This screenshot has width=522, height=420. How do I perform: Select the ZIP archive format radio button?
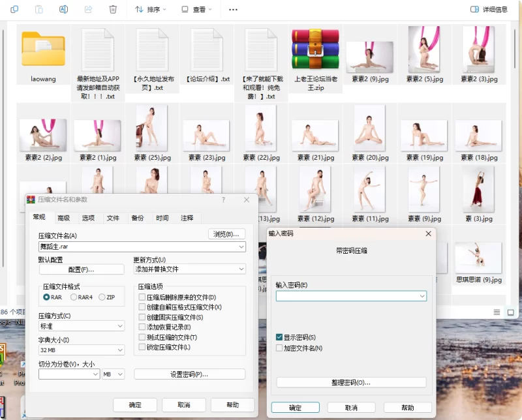102,297
